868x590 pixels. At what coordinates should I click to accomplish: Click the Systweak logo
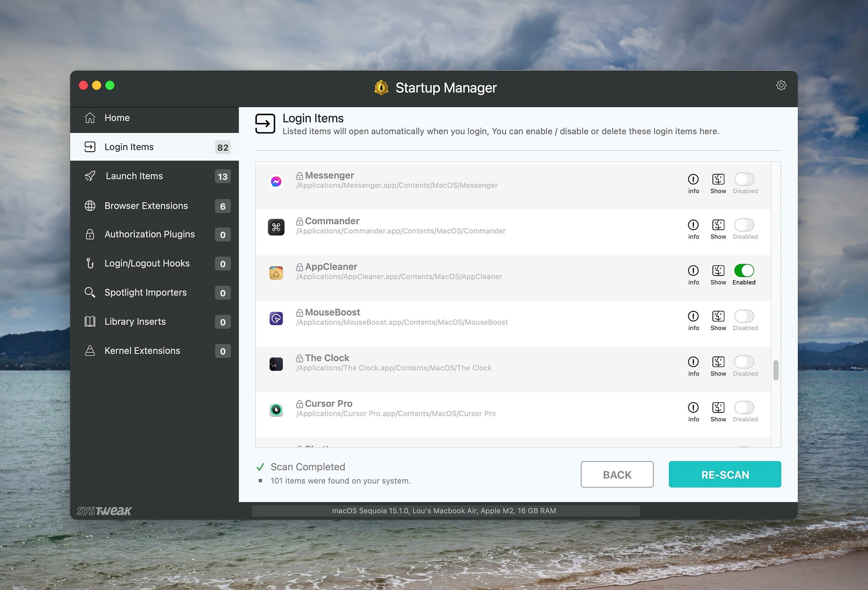(x=104, y=511)
